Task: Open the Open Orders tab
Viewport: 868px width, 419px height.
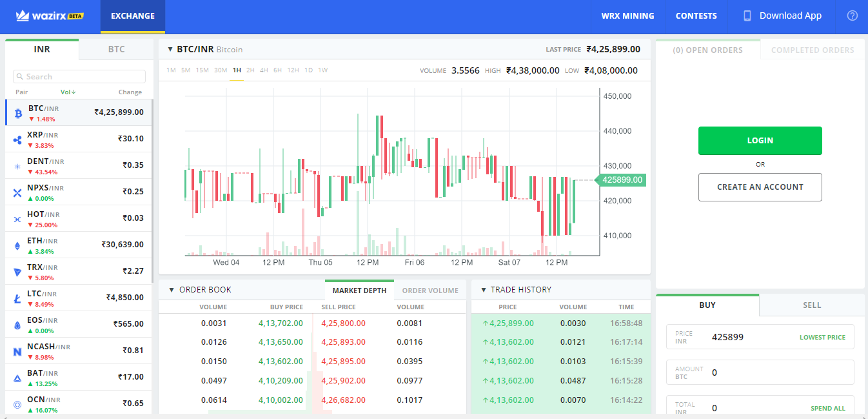Action: tap(707, 50)
